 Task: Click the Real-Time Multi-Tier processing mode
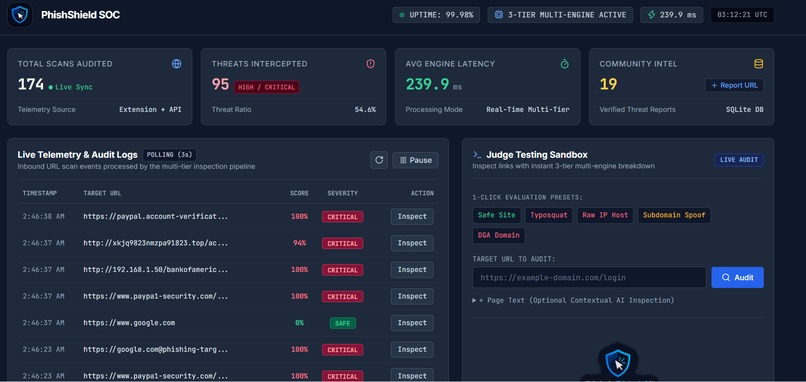click(528, 110)
